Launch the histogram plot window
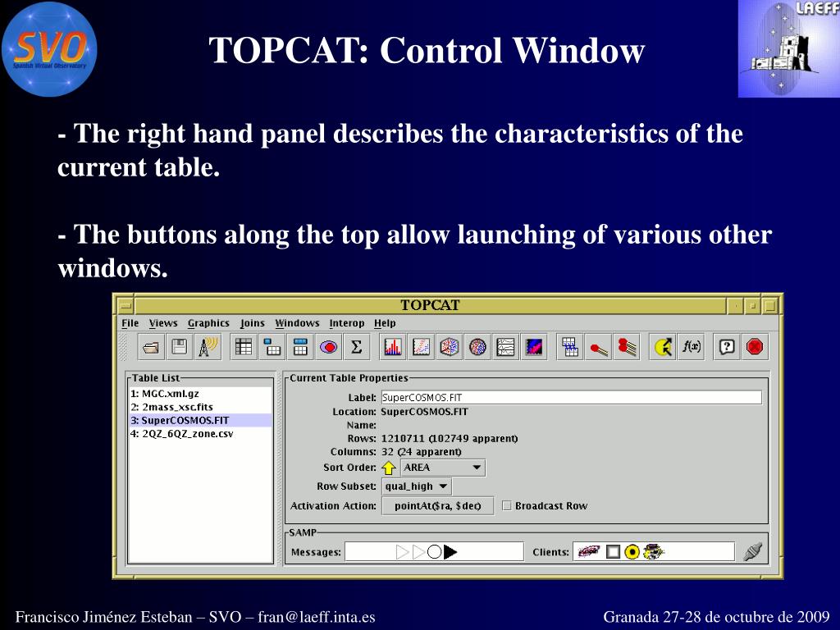Image resolution: width=840 pixels, height=630 pixels. [x=393, y=348]
